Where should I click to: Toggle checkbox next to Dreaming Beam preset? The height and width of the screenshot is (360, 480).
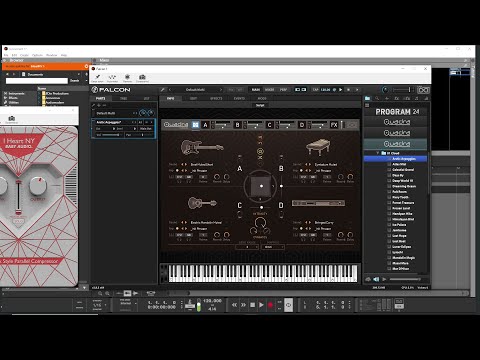click(389, 186)
